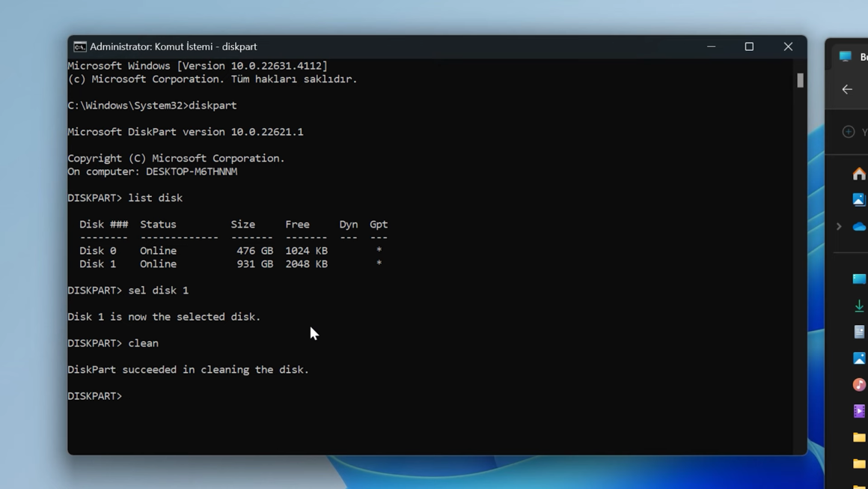
Task: Open the Home location in File Explorer sidebar
Action: click(x=859, y=174)
